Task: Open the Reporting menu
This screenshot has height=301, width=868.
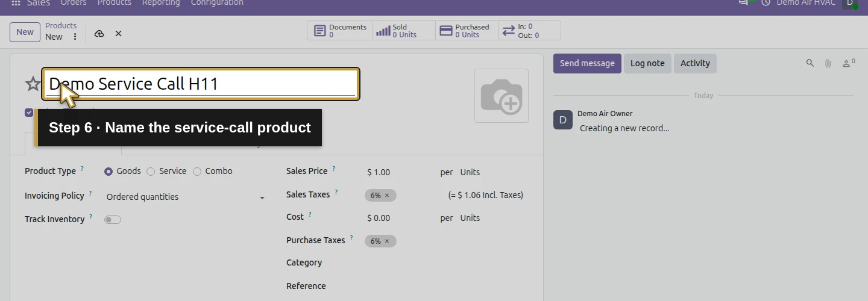Action: coord(161,3)
